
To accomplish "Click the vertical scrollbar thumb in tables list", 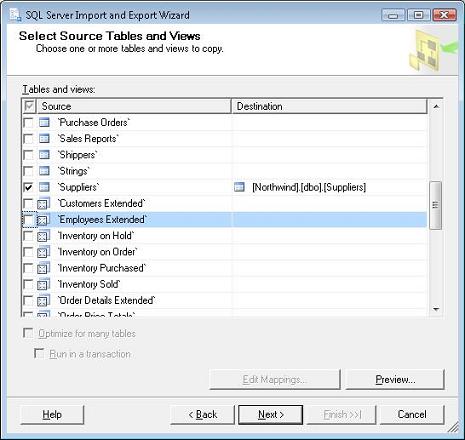I will pyautogui.click(x=436, y=205).
